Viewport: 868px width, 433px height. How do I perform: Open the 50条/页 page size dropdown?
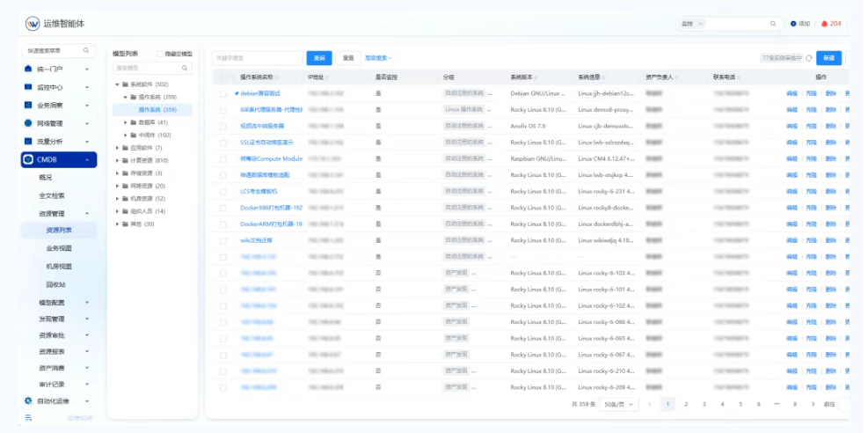(621, 404)
